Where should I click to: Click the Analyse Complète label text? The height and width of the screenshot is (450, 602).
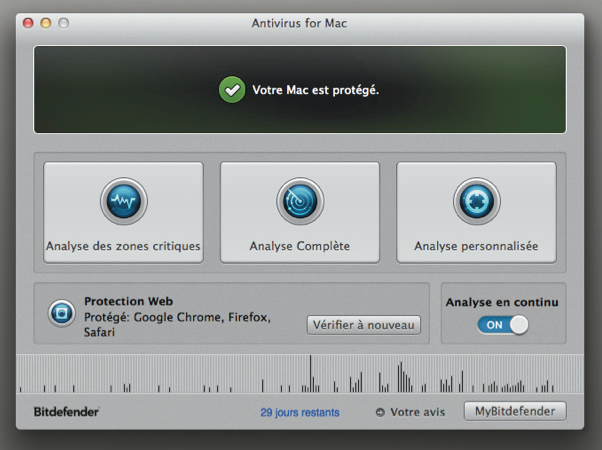300,246
